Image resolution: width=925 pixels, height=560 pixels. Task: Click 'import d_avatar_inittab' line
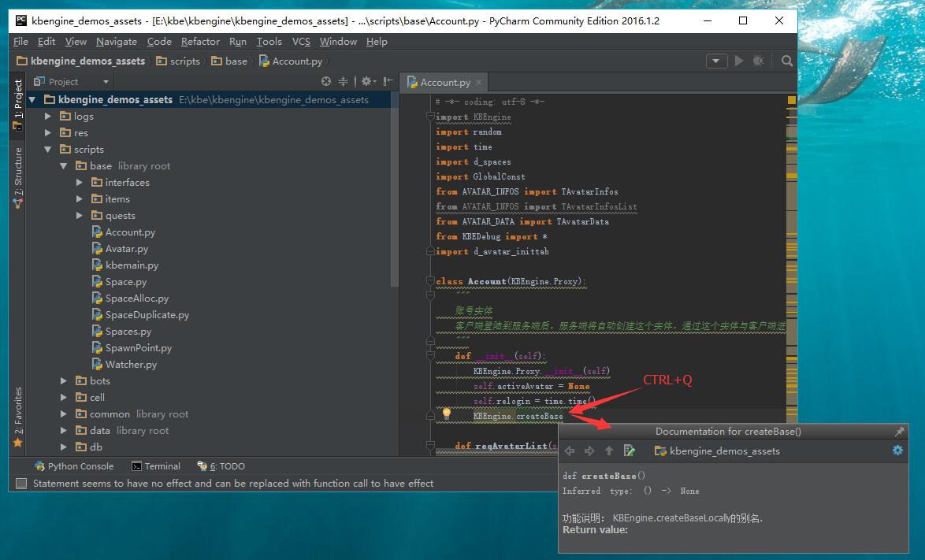(492, 252)
